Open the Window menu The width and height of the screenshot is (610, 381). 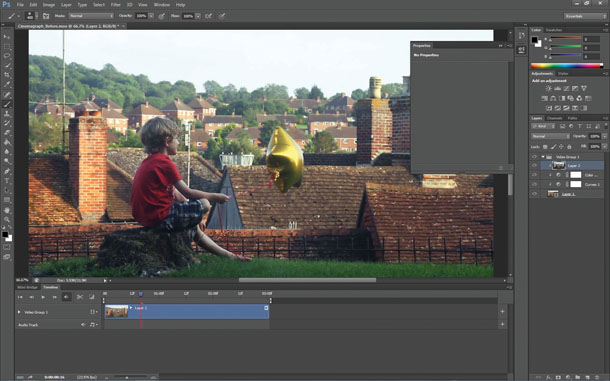tap(161, 5)
